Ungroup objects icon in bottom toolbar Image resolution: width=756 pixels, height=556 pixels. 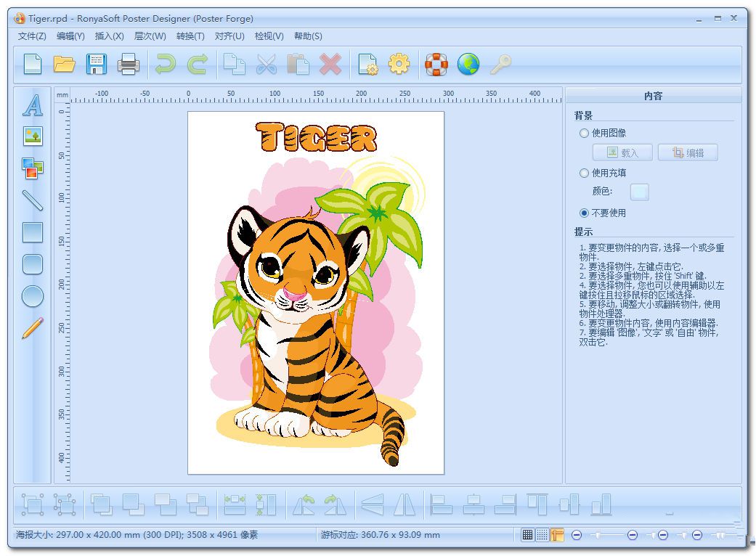click(x=65, y=504)
